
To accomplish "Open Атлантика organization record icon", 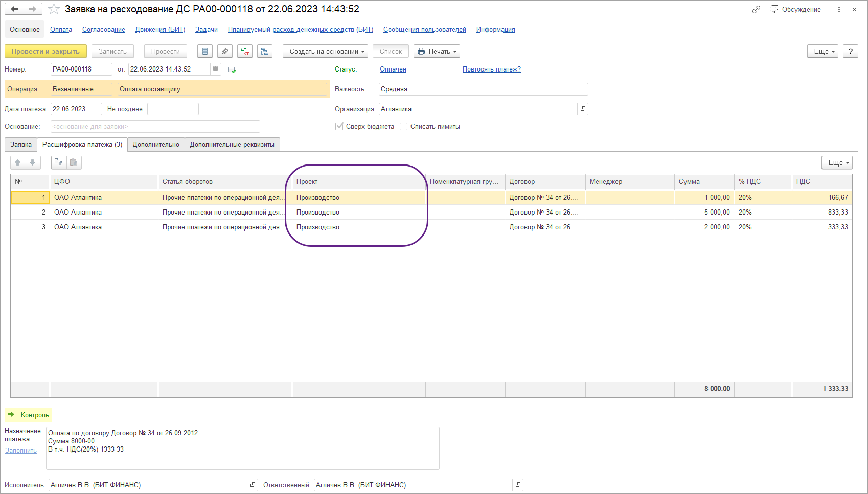I will tap(583, 109).
